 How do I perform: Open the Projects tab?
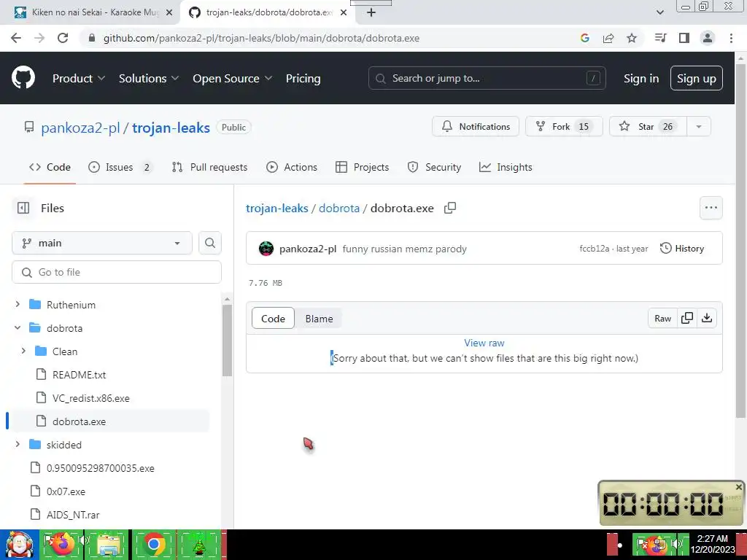pyautogui.click(x=362, y=167)
